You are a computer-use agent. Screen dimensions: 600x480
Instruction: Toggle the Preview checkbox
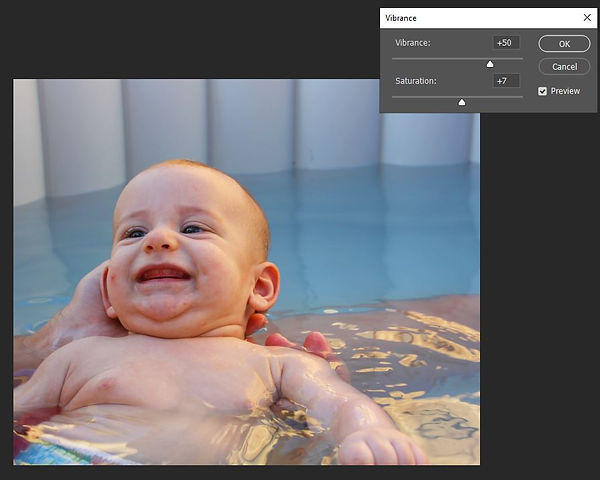542,91
